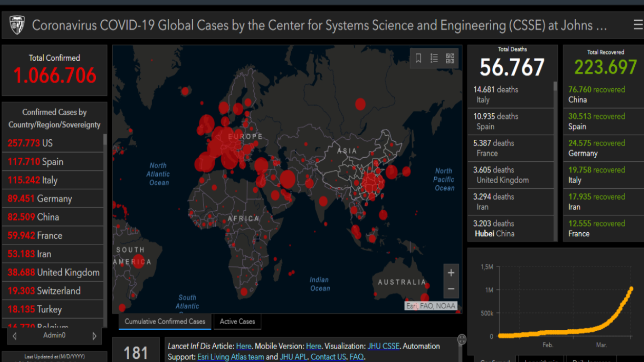The width and height of the screenshot is (644, 362).
Task: Open the Mobile Version Here link
Action: point(313,346)
